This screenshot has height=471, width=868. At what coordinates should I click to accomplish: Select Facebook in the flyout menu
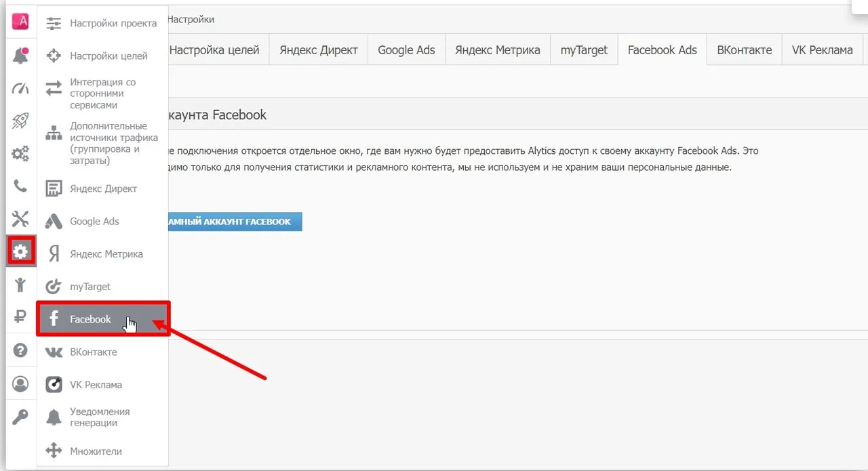[103, 319]
